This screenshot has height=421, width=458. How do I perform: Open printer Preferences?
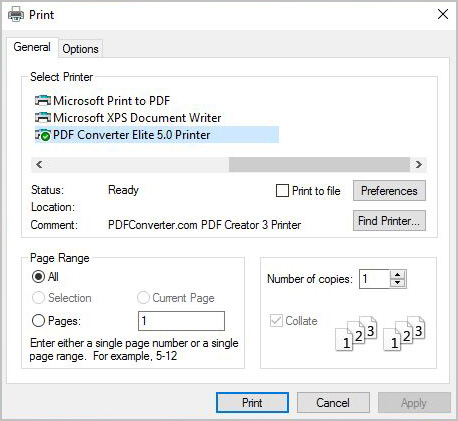[389, 191]
